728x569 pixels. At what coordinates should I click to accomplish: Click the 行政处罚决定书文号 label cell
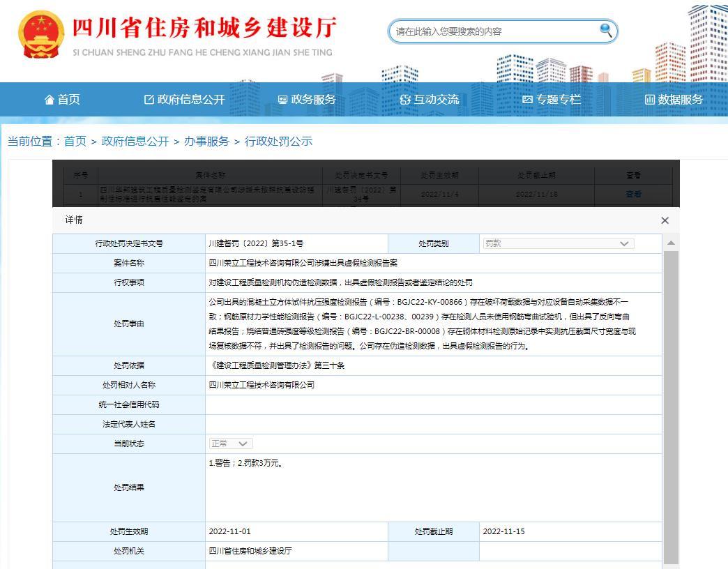(129, 243)
